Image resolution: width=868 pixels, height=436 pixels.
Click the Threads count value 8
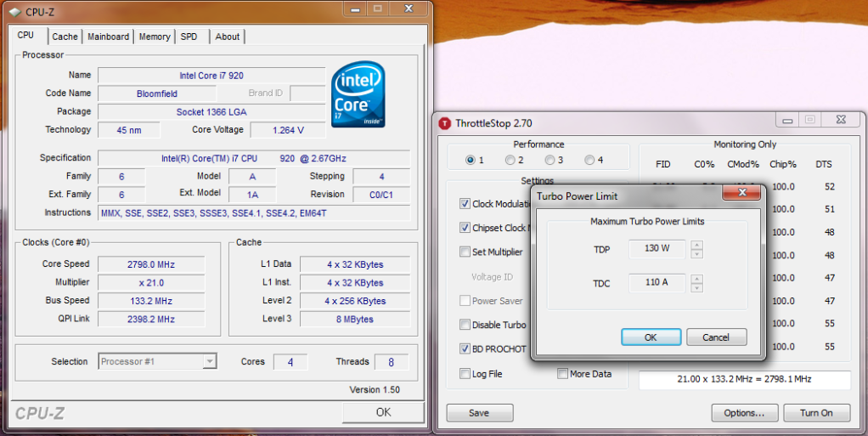click(392, 362)
